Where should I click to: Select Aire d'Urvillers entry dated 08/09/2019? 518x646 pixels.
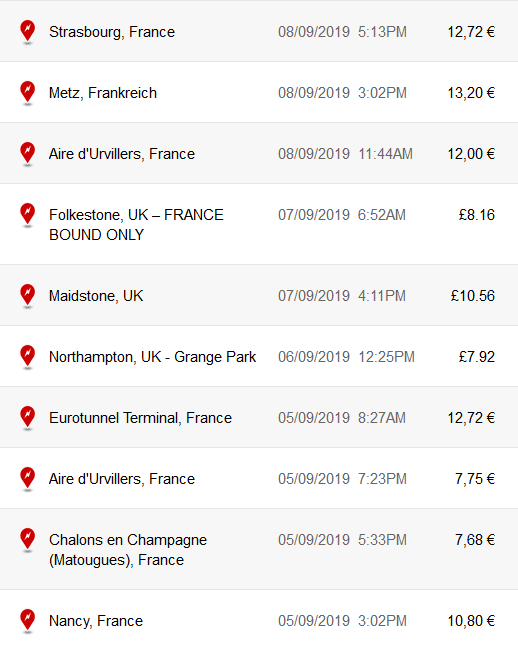pos(259,153)
